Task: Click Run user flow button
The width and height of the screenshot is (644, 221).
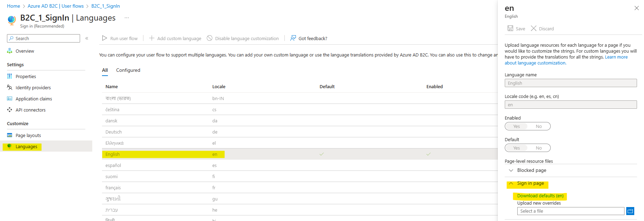Action: click(x=120, y=38)
